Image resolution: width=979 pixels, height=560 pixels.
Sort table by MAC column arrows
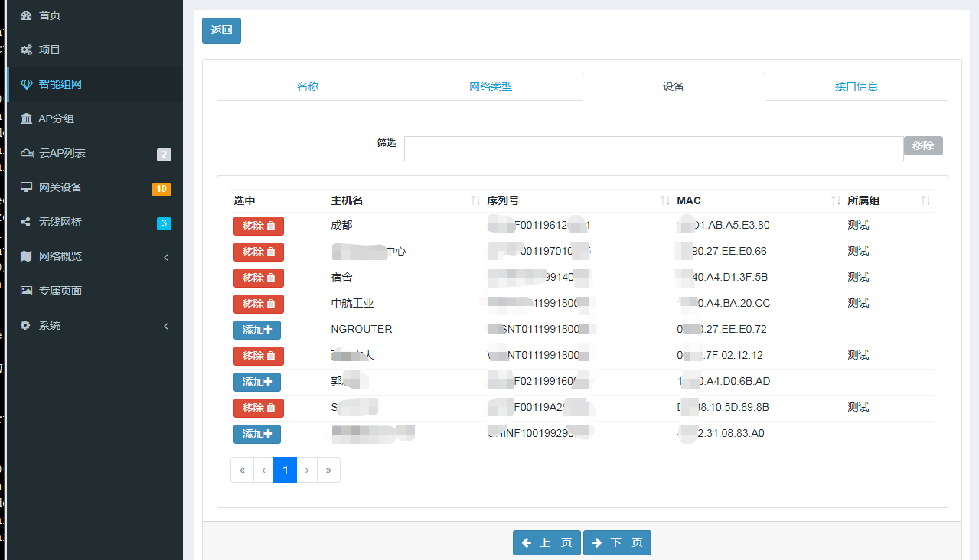[836, 200]
